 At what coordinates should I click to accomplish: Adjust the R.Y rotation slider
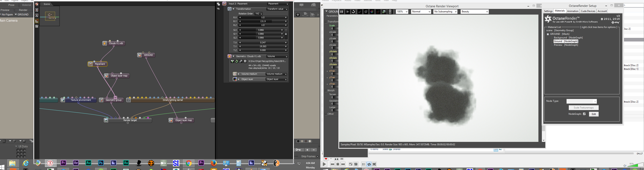pyautogui.click(x=263, y=21)
